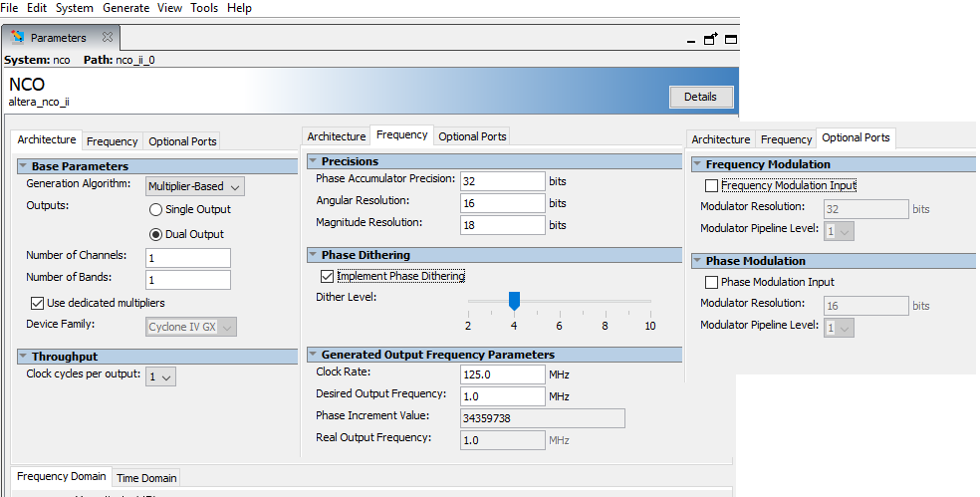Switch to Frequency tab in left panel
Image resolution: width=980 pixels, height=497 pixels.
click(112, 141)
